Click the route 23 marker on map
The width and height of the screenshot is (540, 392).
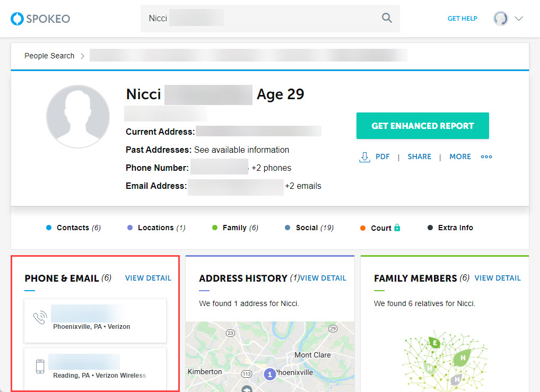(x=230, y=333)
